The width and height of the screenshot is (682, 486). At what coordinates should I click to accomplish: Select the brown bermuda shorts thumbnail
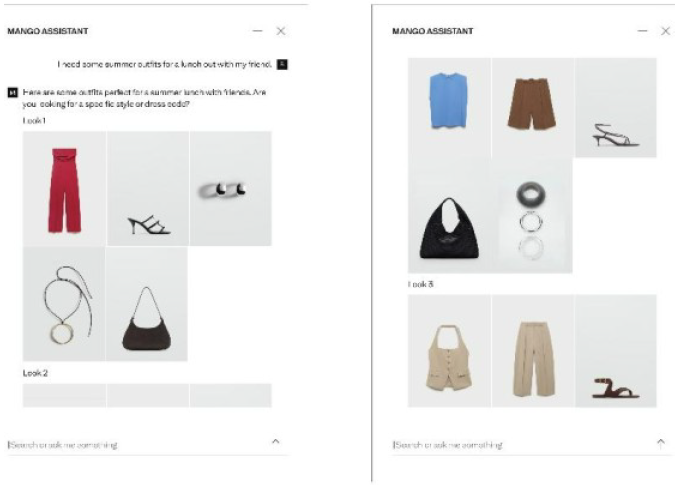533,107
